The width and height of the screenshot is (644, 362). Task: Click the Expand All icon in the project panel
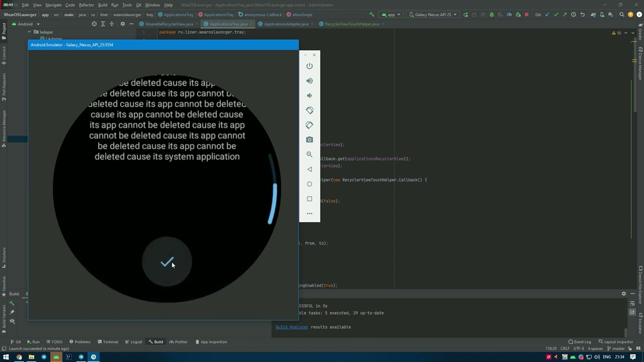(x=103, y=24)
